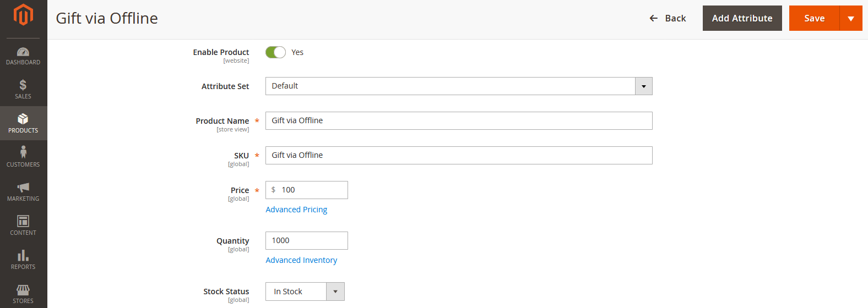Click the Add Attribute button
The image size is (868, 308).
tap(742, 19)
